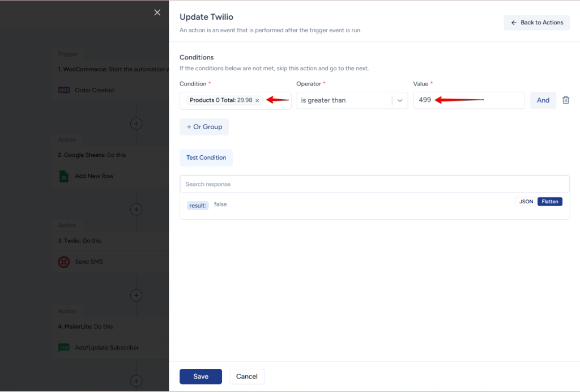Image resolution: width=580 pixels, height=392 pixels.
Task: Click the Condition field selector box
Action: 278,100
